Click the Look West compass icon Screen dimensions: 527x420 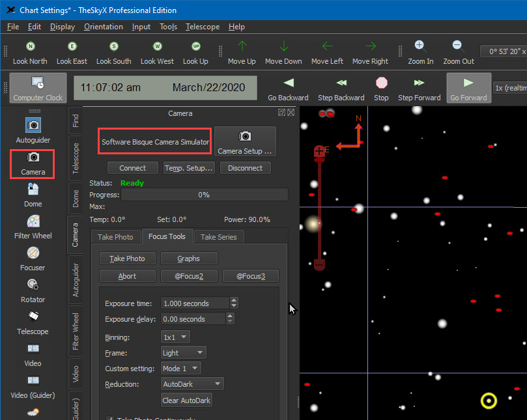pyautogui.click(x=157, y=46)
